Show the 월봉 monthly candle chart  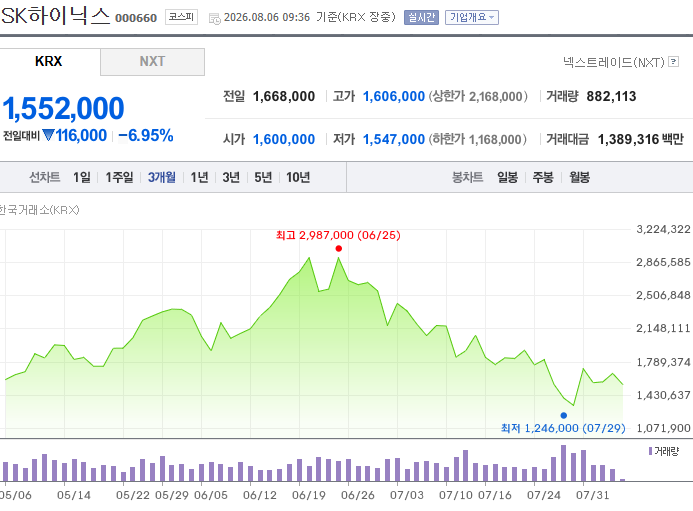pyautogui.click(x=579, y=177)
